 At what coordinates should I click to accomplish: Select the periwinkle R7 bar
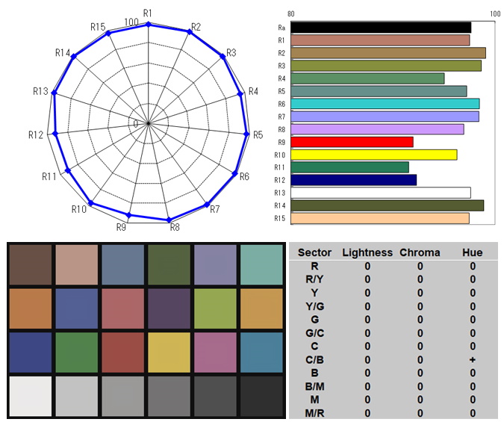pos(385,117)
